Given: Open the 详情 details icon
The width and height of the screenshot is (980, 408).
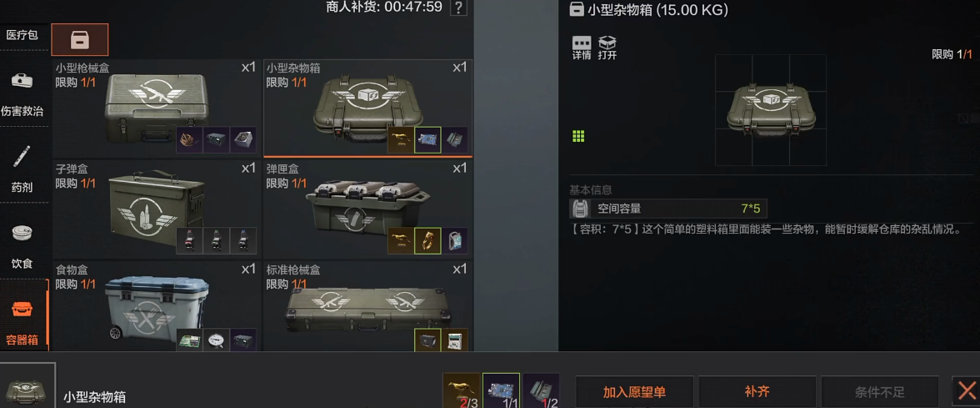Looking at the screenshot, I should point(582,48).
